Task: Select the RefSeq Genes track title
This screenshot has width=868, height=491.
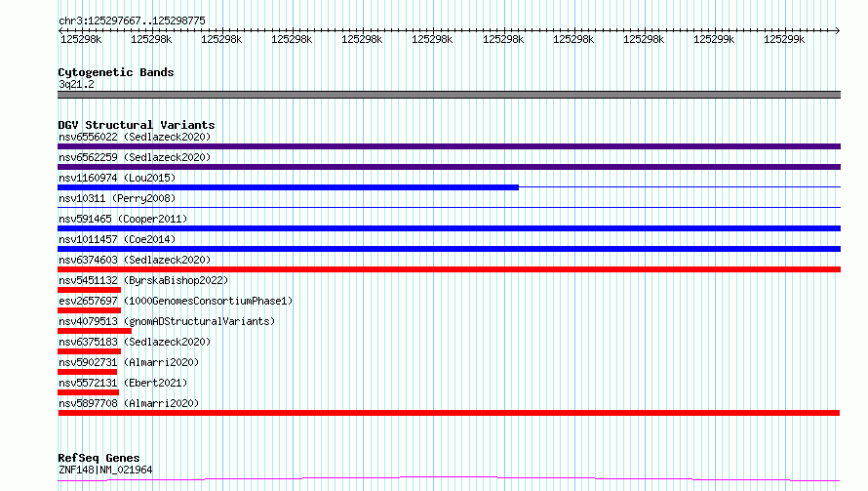Action: (99, 458)
